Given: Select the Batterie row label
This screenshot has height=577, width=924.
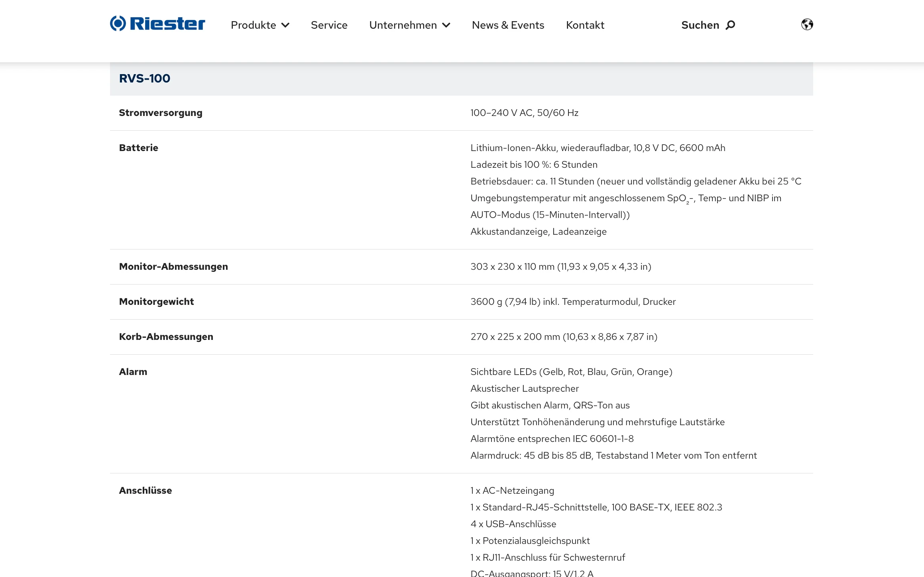Looking at the screenshot, I should 139,148.
